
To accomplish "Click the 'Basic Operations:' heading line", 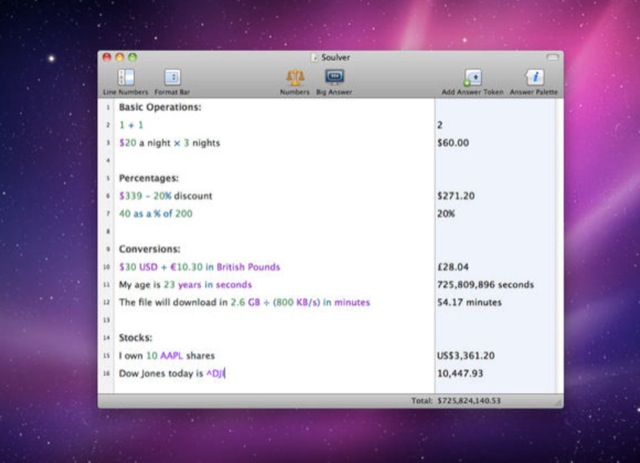I will [x=160, y=107].
